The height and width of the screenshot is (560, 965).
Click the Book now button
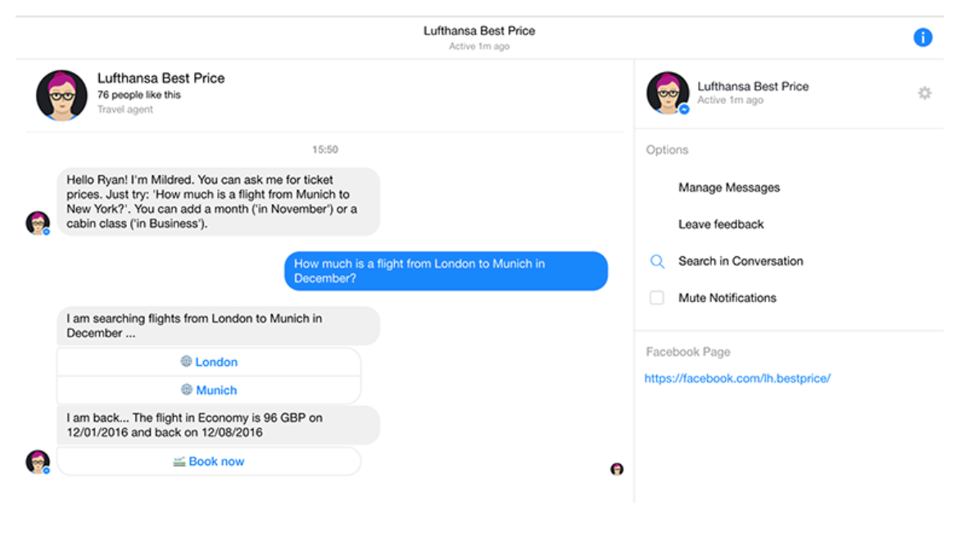tap(209, 462)
